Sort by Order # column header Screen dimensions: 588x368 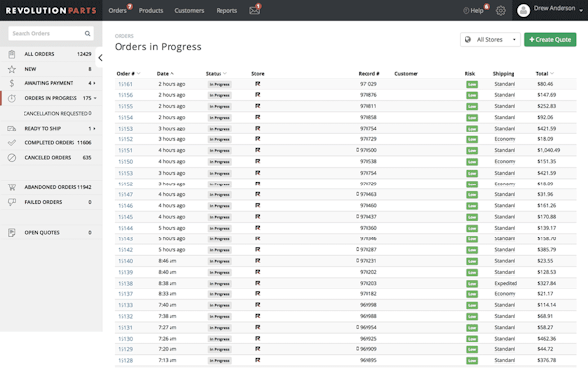127,74
